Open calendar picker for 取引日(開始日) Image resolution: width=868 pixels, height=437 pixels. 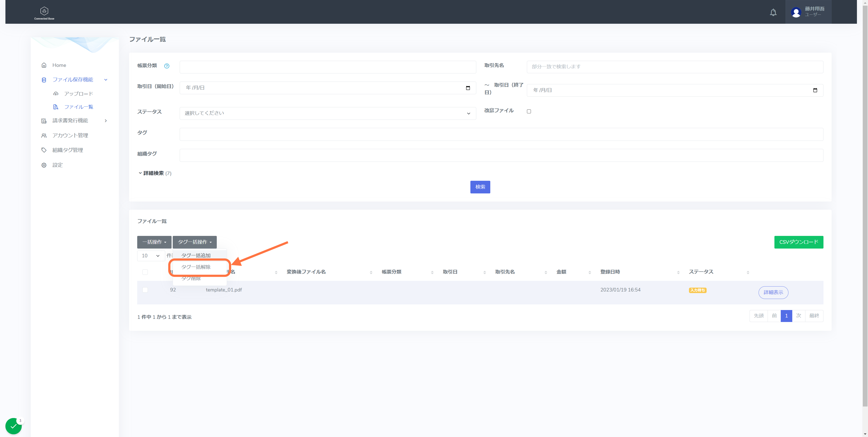pyautogui.click(x=468, y=88)
